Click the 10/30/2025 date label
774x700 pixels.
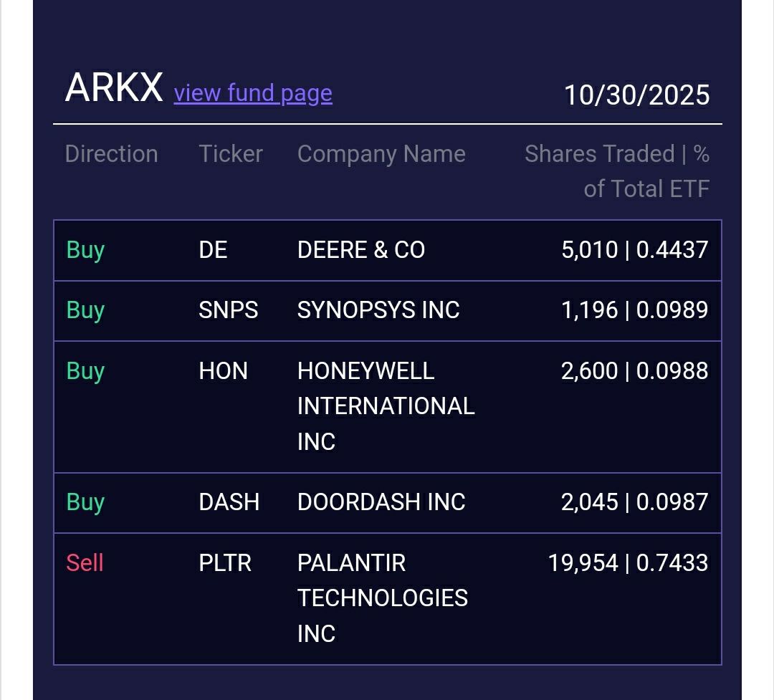636,95
